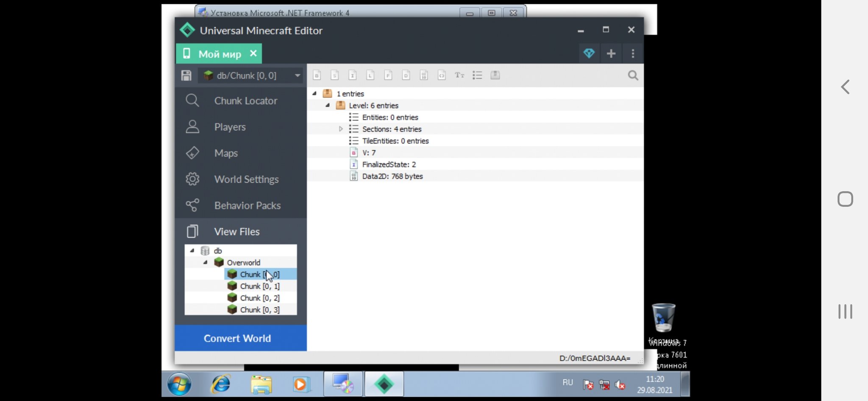Select the Корзина recycle bin desktop icon

point(663,323)
